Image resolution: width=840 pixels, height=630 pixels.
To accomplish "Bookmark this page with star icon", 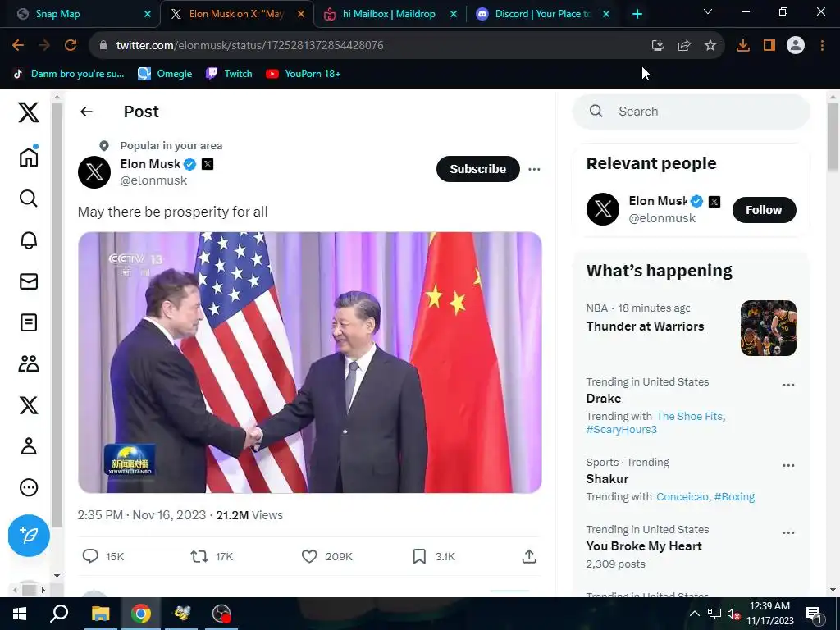I will coord(710,46).
